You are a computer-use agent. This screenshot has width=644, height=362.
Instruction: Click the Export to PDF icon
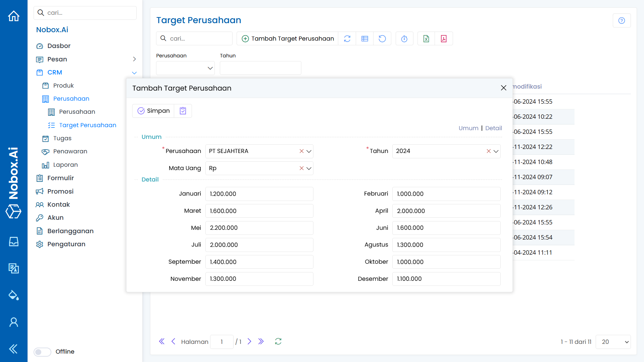click(x=444, y=39)
